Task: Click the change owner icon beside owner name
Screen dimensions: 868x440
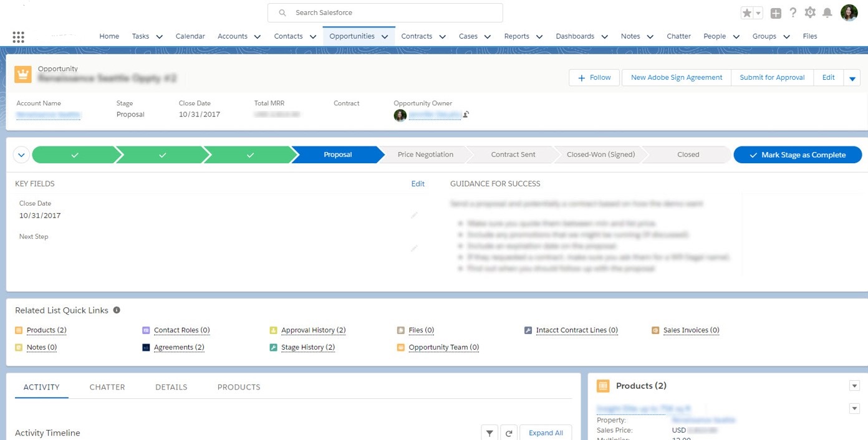Action: [466, 115]
